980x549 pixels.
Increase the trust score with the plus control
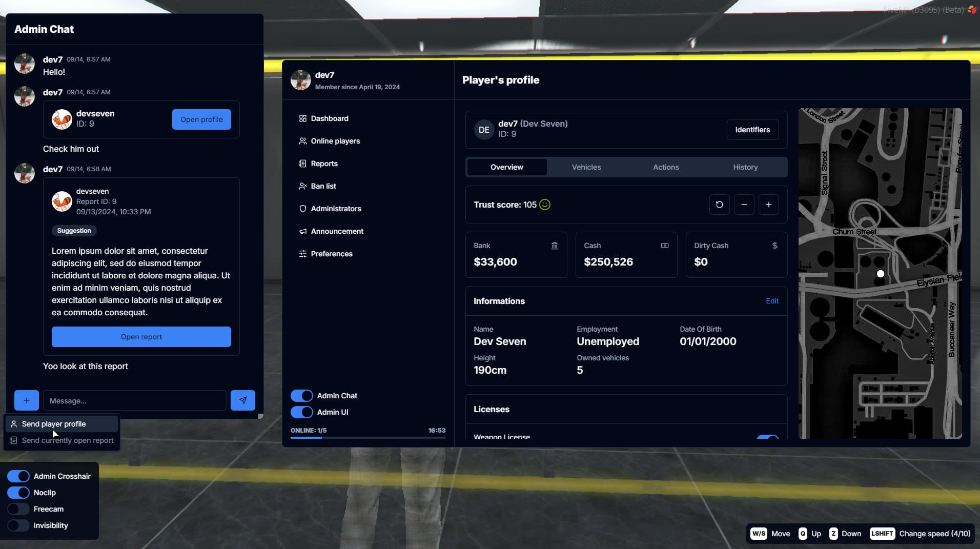coord(769,204)
